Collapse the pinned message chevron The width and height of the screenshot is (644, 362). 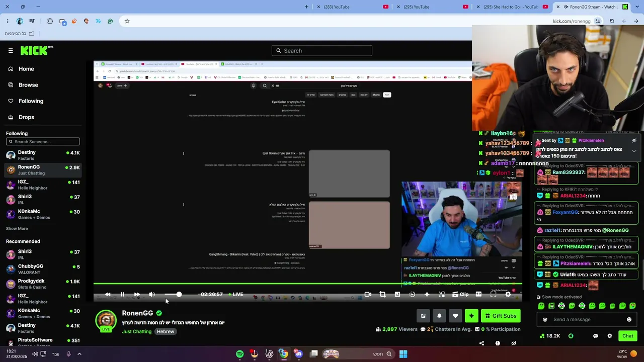634,151
